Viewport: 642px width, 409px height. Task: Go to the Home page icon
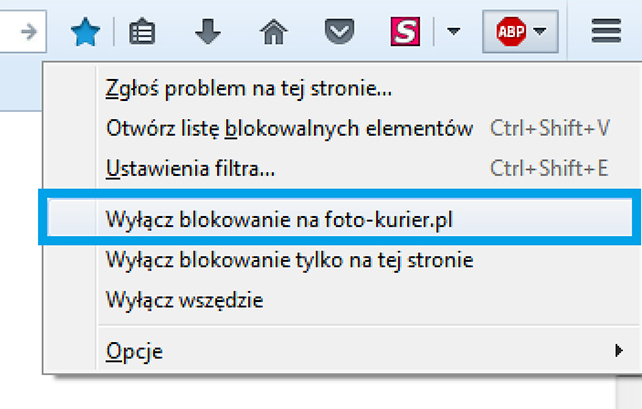(274, 31)
